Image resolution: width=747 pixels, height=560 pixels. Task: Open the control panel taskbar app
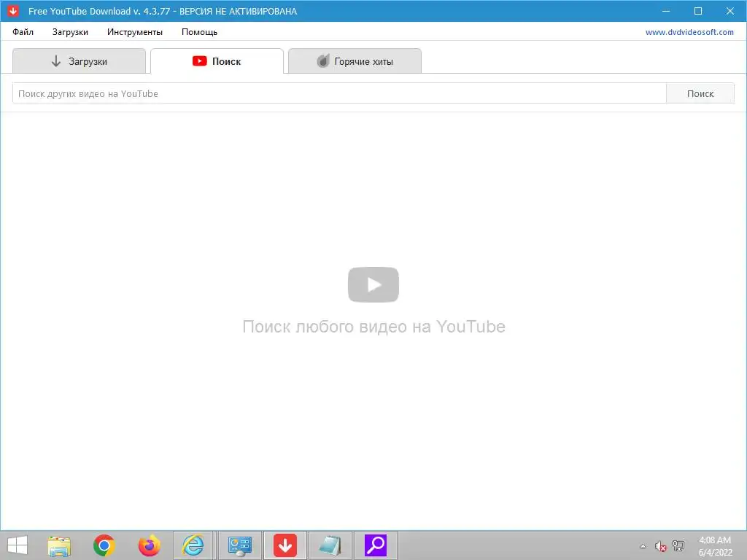[x=239, y=545]
